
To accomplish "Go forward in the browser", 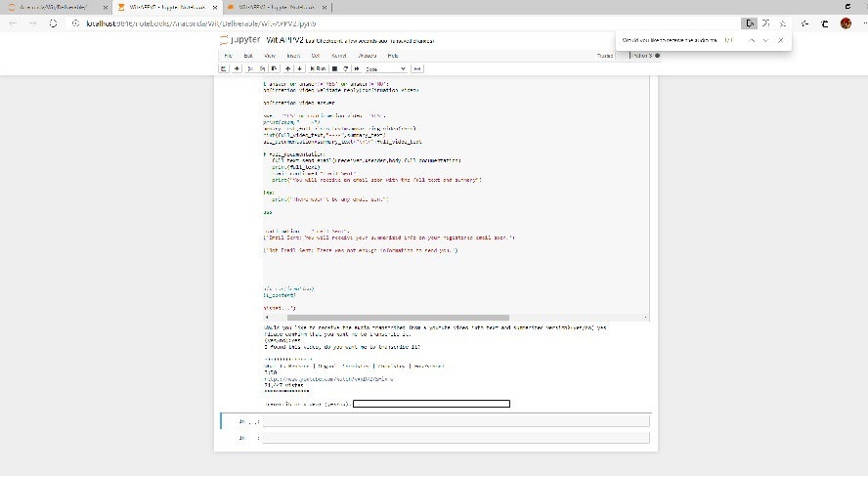I will pos(32,23).
